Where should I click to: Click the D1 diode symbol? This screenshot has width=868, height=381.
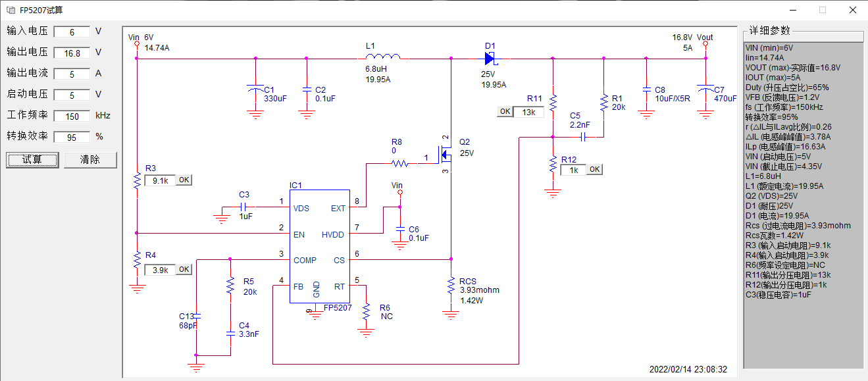coord(490,58)
